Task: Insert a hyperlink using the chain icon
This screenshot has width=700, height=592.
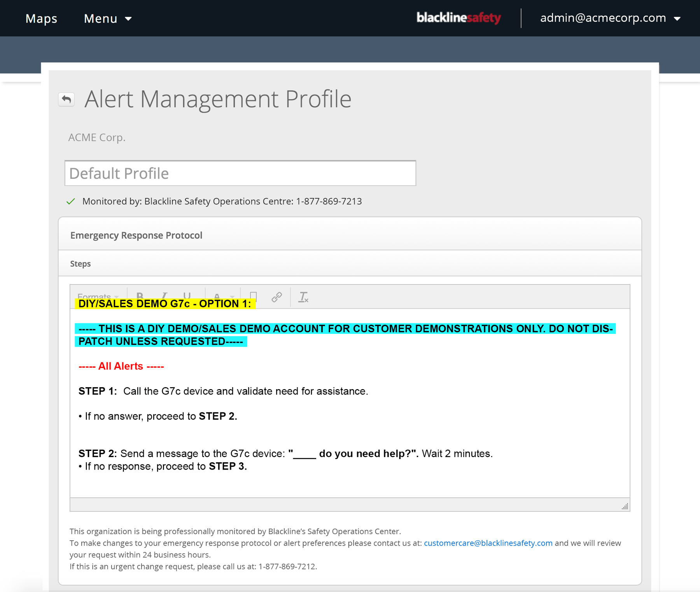Action: [x=277, y=297]
